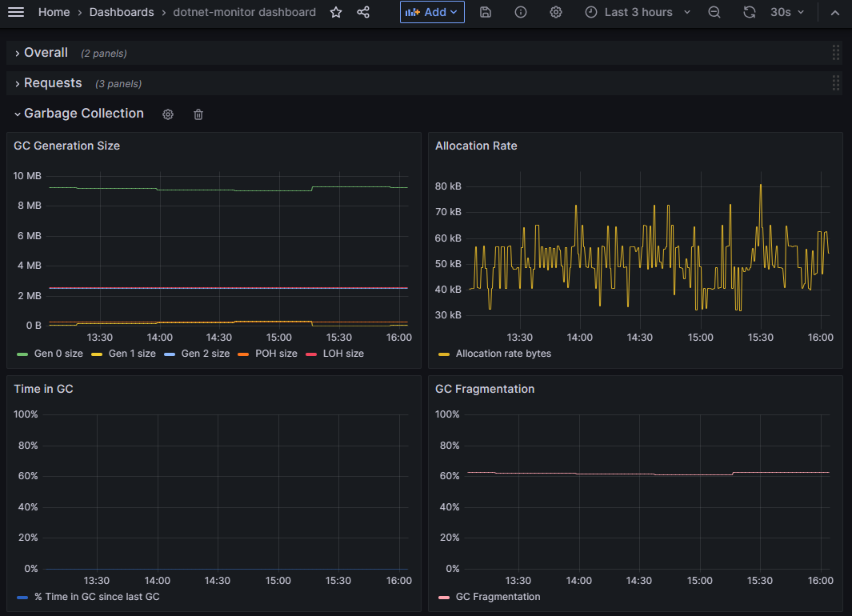This screenshot has height=616, width=852.
Task: Mark dashboard as favorite with star
Action: coord(336,12)
